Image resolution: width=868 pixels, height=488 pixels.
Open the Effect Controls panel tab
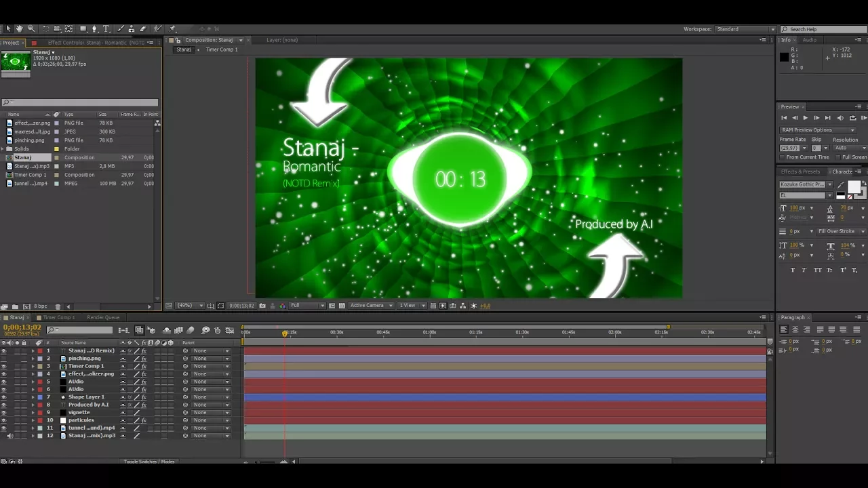tap(96, 43)
